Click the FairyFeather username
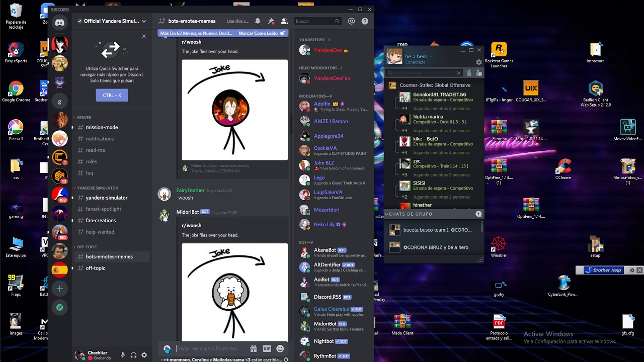 pyautogui.click(x=190, y=191)
